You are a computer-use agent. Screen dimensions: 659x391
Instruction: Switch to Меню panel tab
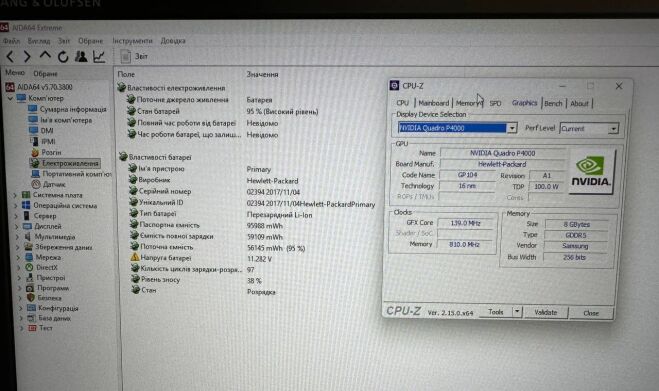pos(15,73)
